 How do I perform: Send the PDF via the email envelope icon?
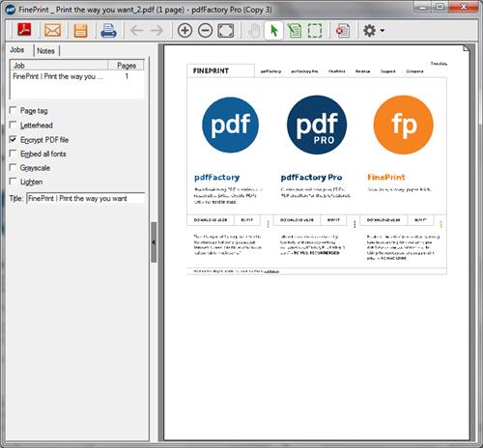click(52, 31)
